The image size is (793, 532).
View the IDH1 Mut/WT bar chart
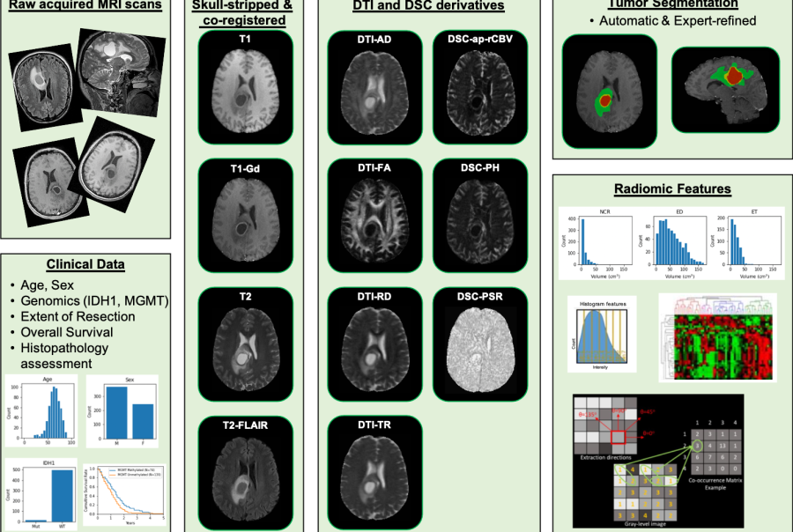(41, 493)
